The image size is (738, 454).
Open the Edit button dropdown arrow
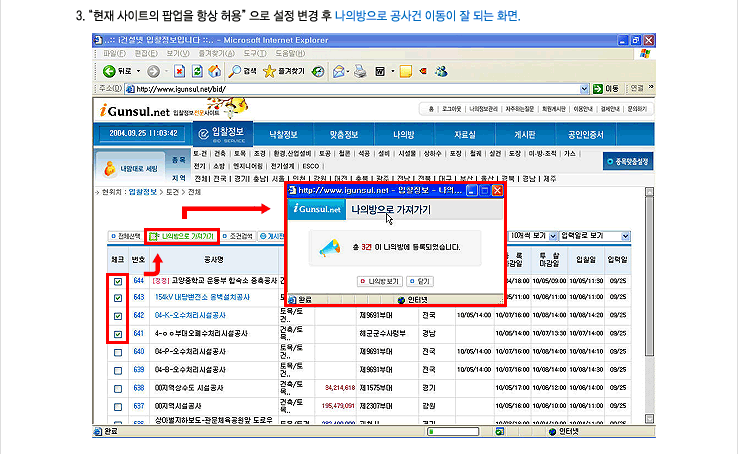tap(392, 72)
